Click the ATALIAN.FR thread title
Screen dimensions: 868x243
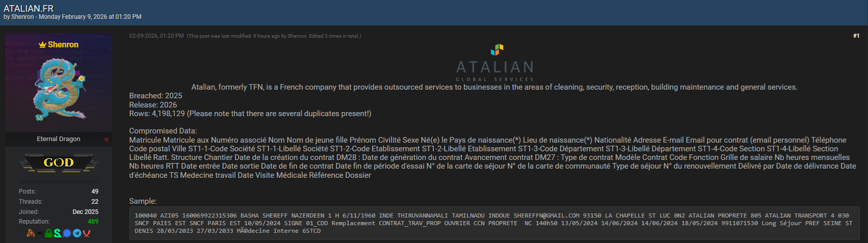tap(29, 8)
